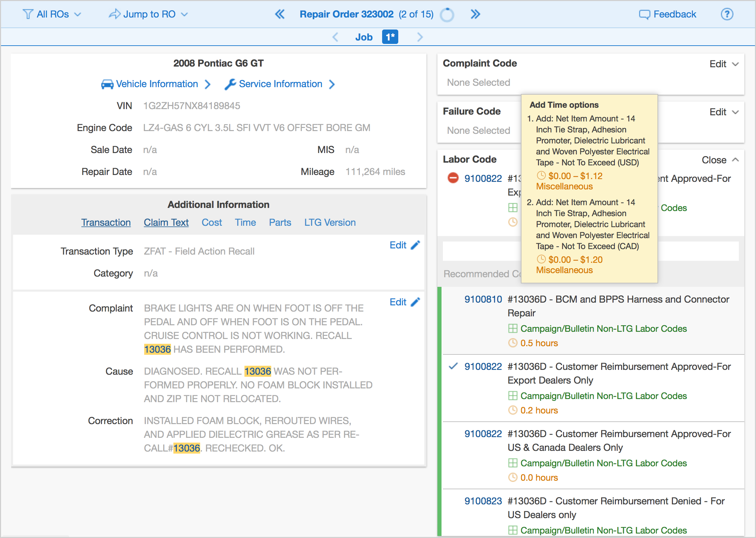Screen dimensions: 756x538
Task: Go to next job
Action: click(420, 37)
